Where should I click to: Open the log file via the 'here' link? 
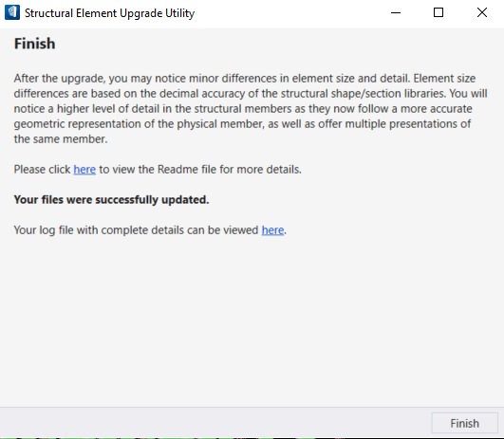pos(272,230)
